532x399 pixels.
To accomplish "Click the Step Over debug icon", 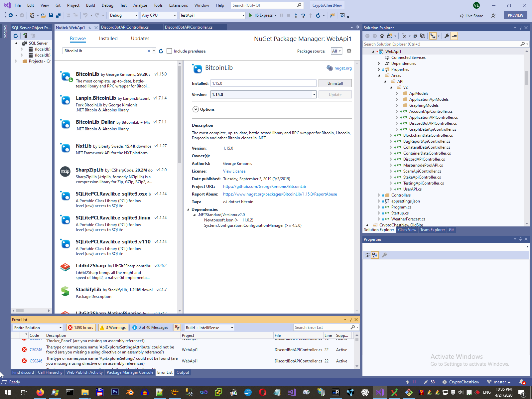I will click(303, 15).
